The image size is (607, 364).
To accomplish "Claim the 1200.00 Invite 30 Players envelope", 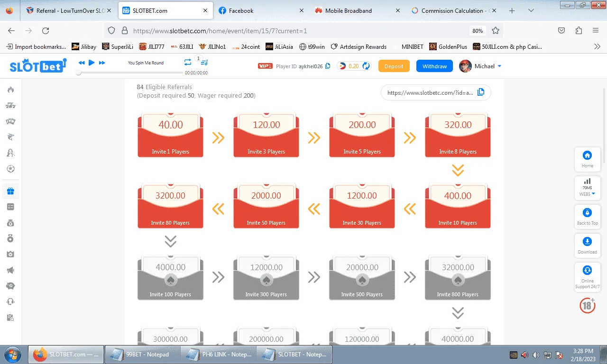I will 362,206.
